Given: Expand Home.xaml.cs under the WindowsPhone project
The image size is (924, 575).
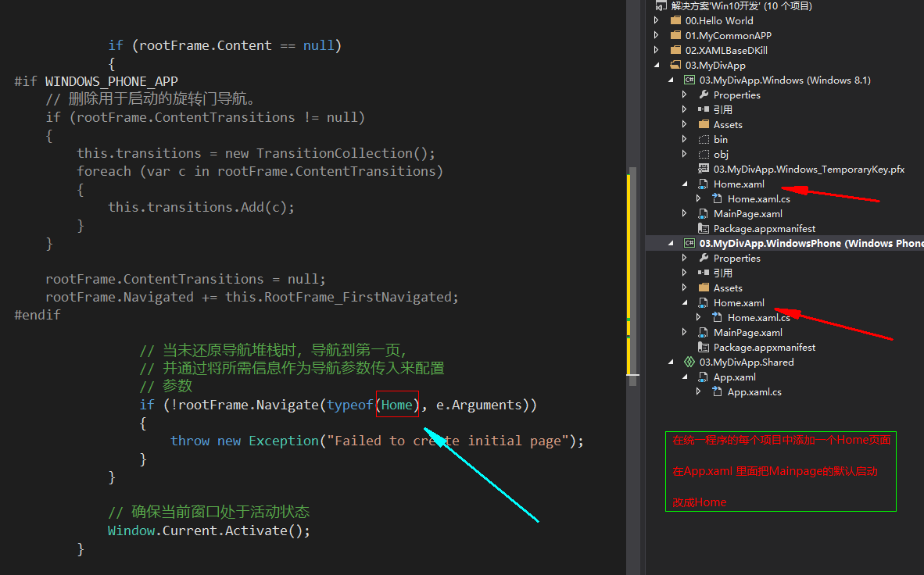Looking at the screenshot, I should click(698, 317).
